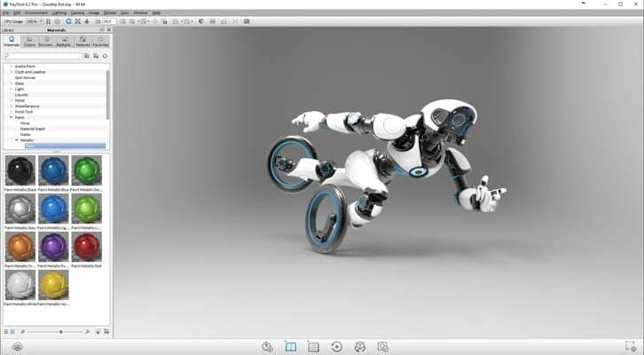Select the Paint Metallic Blue material
644x355 pixels.
click(53, 170)
